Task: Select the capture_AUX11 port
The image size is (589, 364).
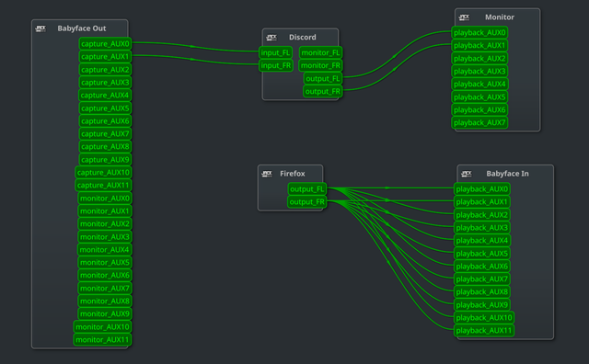Action: (x=103, y=186)
